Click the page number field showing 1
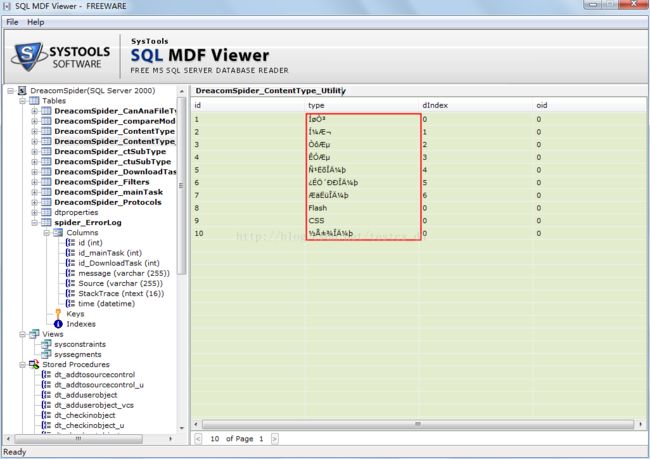Screen dimensions: 650x459 [261, 439]
